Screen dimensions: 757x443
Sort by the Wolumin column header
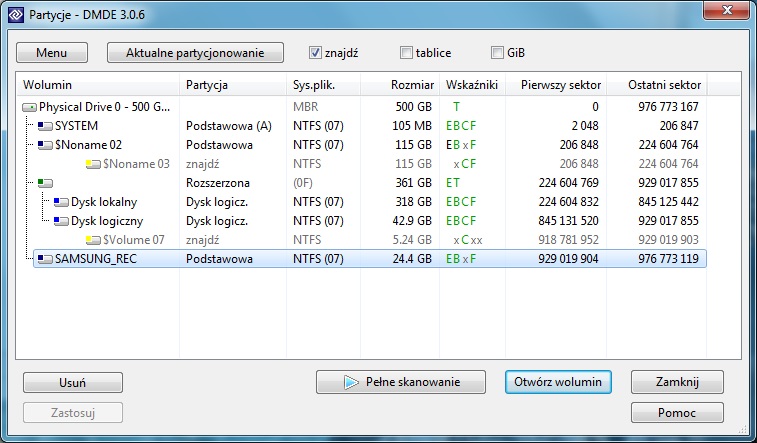pos(98,85)
